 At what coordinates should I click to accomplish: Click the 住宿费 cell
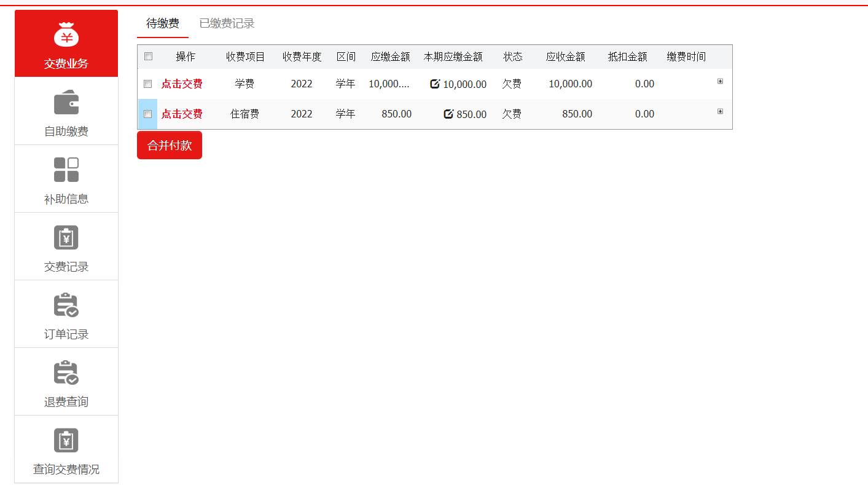click(x=244, y=114)
